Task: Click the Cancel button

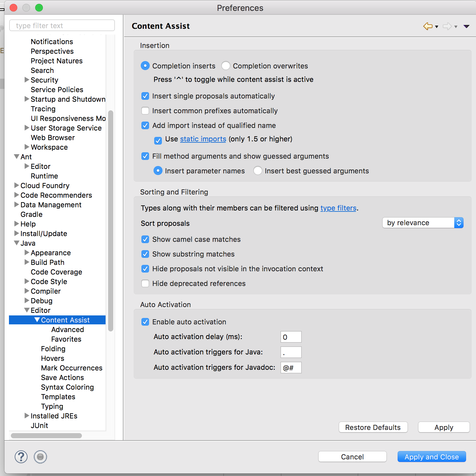Action: tap(353, 457)
